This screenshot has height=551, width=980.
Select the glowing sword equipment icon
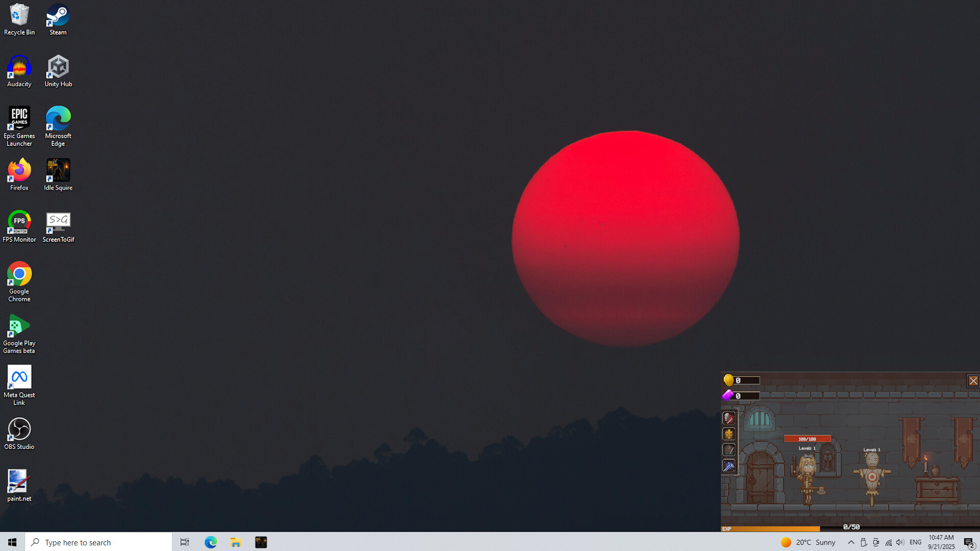click(729, 466)
